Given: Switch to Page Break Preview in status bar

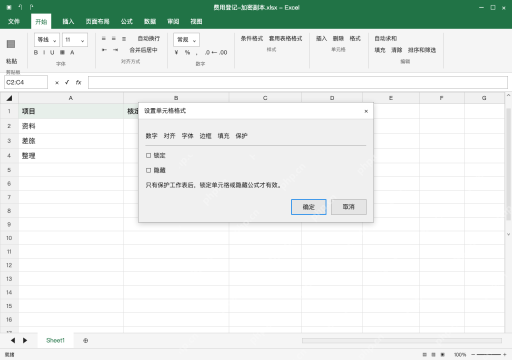Looking at the screenshot, I should (x=443, y=355).
